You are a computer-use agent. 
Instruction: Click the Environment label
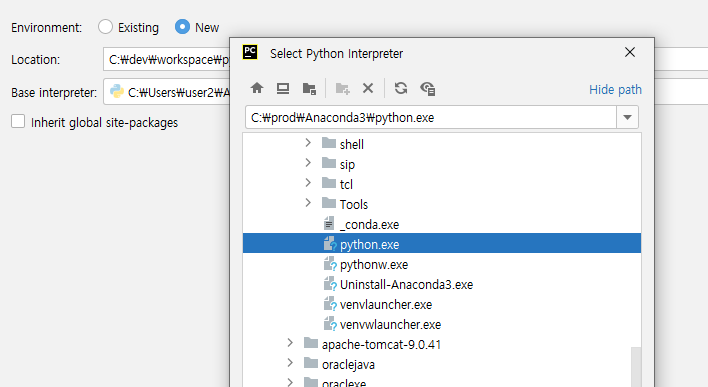point(47,28)
